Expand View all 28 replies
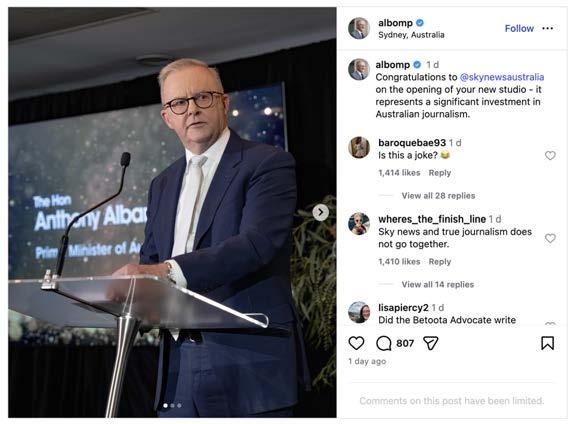This screenshot has width=573, height=424. (x=438, y=196)
